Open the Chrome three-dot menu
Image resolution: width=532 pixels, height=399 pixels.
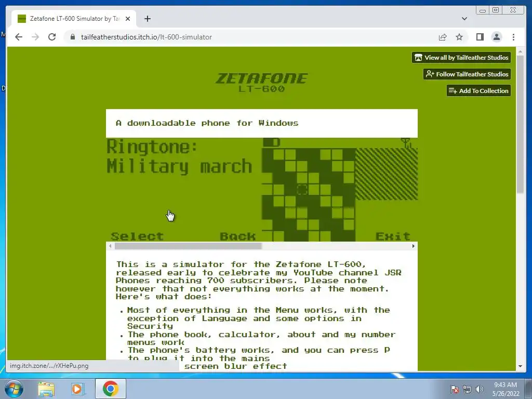513,37
